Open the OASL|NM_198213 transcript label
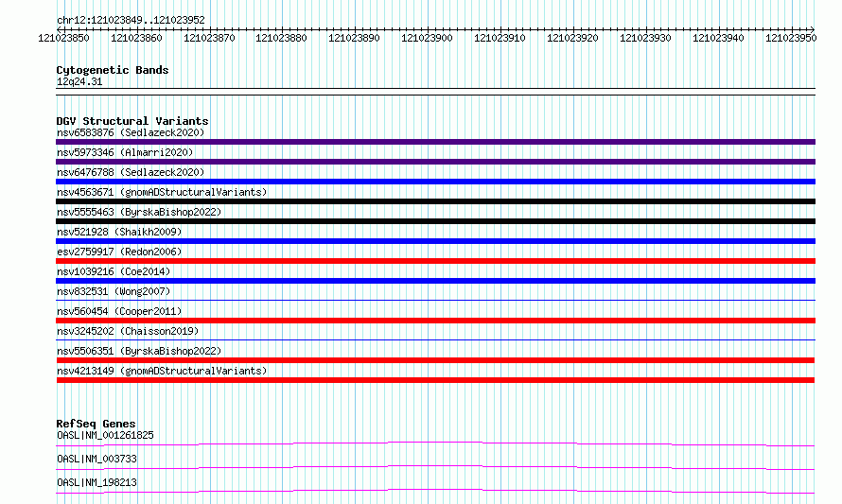Screen dimensions: 842x504 pyautogui.click(x=96, y=482)
